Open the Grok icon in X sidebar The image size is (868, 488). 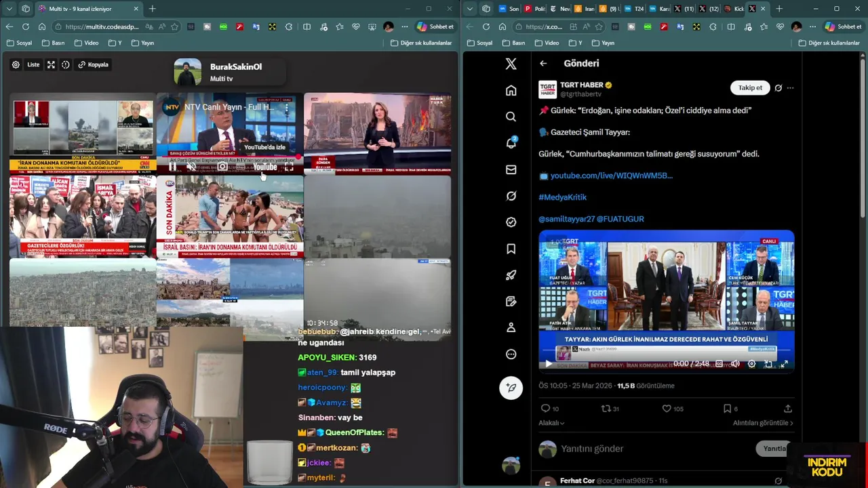[511, 196]
